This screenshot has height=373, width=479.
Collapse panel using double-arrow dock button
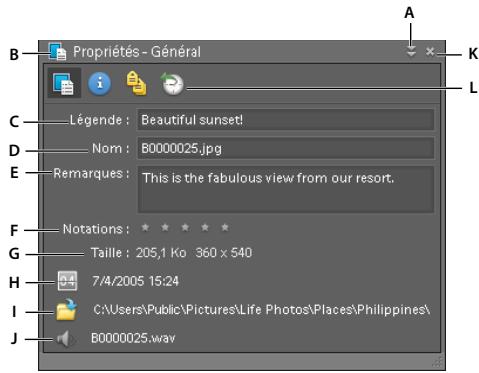click(x=411, y=52)
